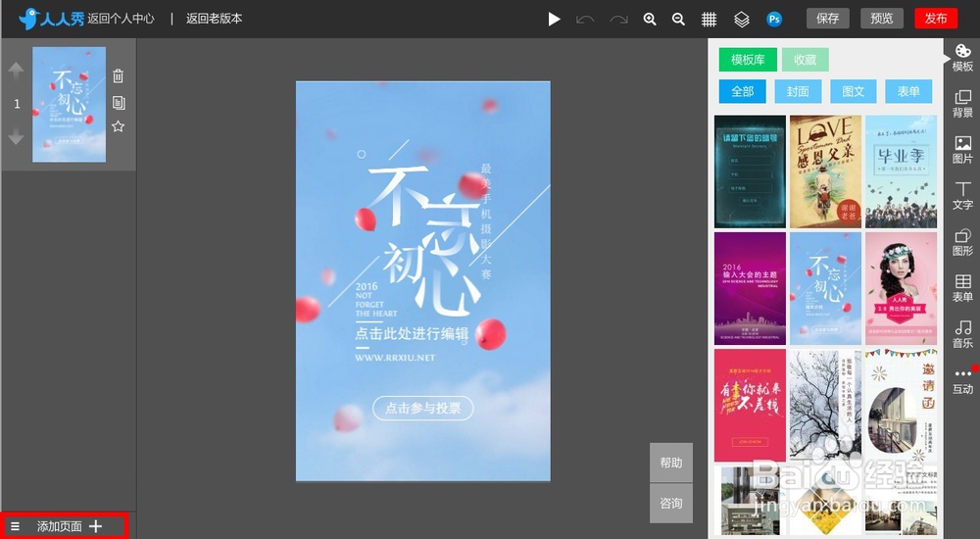
Task: Open the 文字 text sidebar tool
Action: [x=962, y=196]
